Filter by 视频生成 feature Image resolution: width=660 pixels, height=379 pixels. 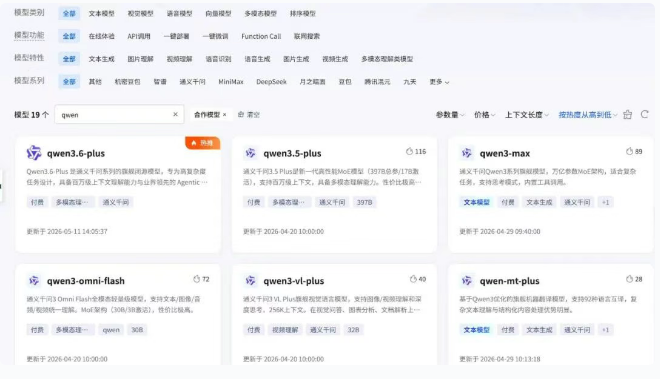[x=335, y=59]
